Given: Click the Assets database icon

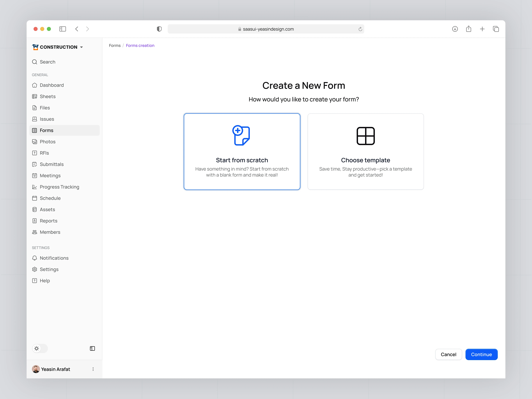Looking at the screenshot, I should 35,209.
